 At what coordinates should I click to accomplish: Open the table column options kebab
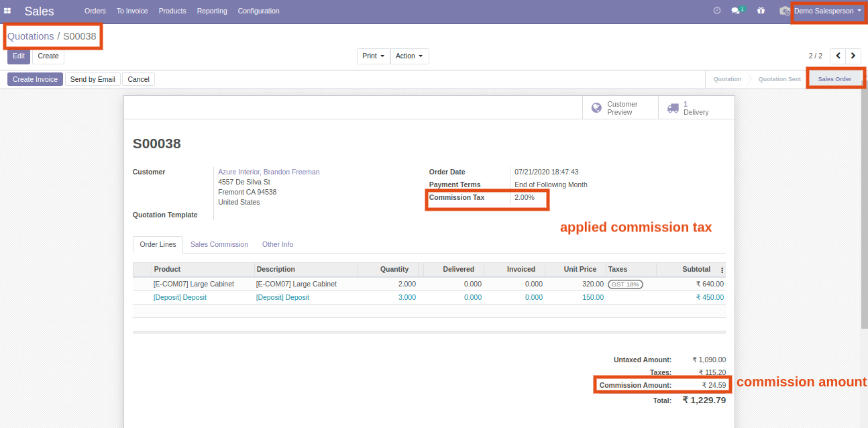pos(722,270)
